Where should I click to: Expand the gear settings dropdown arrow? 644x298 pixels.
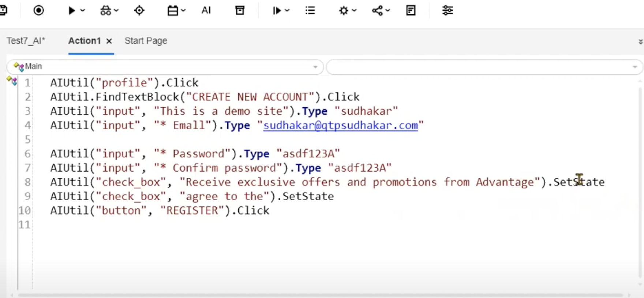point(354,10)
